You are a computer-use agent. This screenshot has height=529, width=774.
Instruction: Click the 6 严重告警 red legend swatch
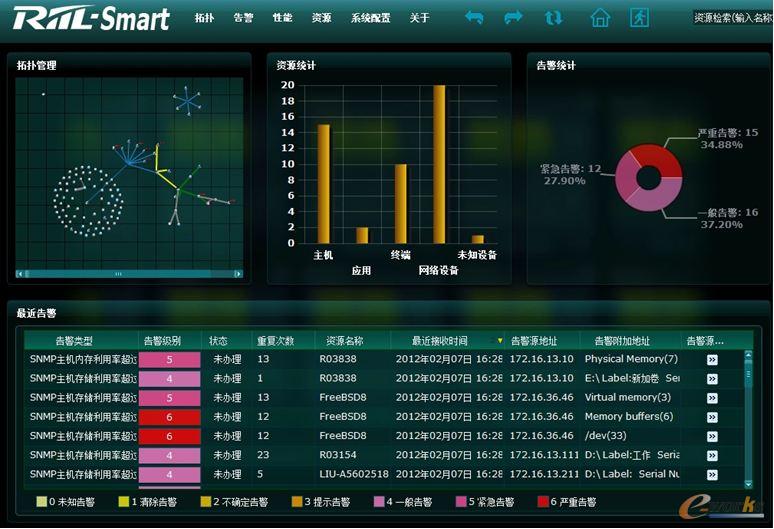click(543, 502)
